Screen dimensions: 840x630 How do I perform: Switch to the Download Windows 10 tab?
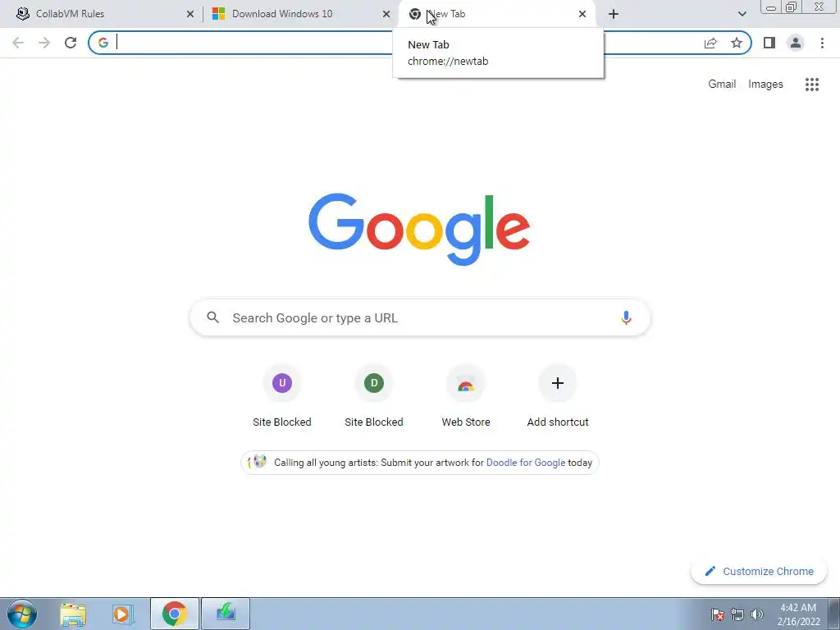point(301,14)
